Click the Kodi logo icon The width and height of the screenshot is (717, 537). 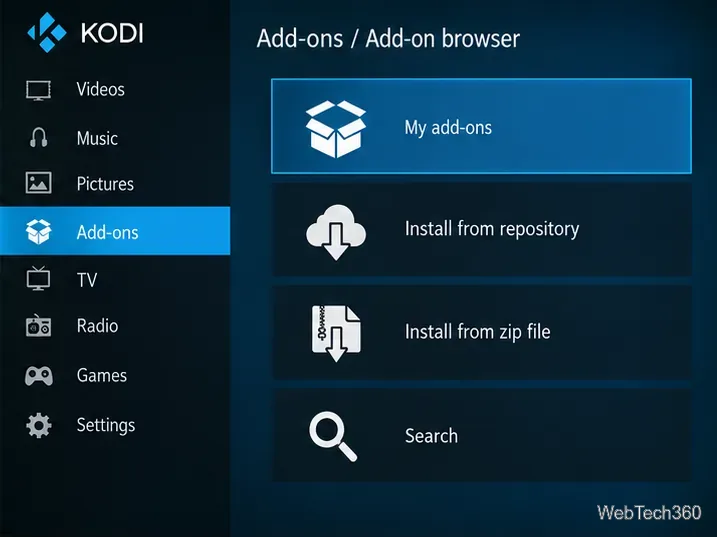click(47, 32)
